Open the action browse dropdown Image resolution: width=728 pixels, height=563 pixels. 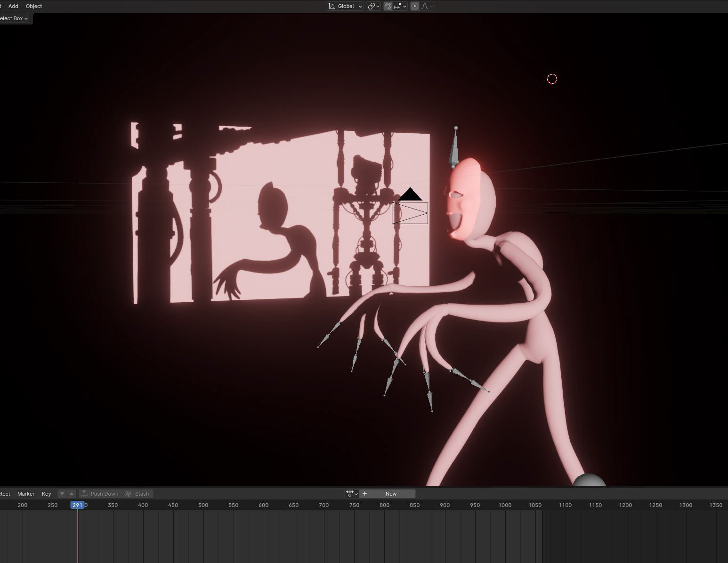point(352,494)
